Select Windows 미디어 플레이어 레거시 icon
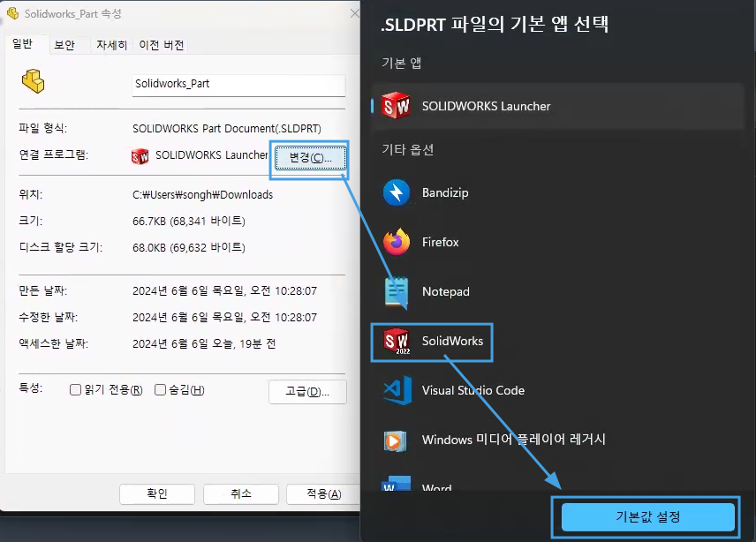This screenshot has height=542, width=756. point(396,440)
